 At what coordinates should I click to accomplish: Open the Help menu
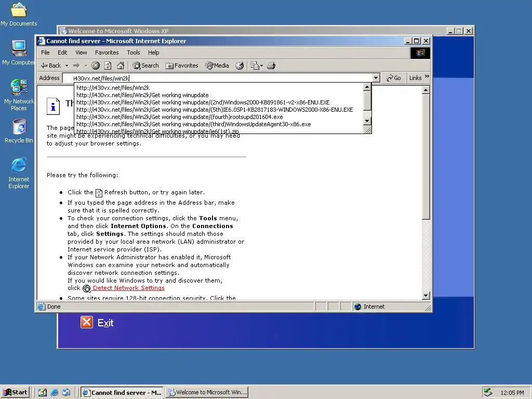pyautogui.click(x=153, y=52)
